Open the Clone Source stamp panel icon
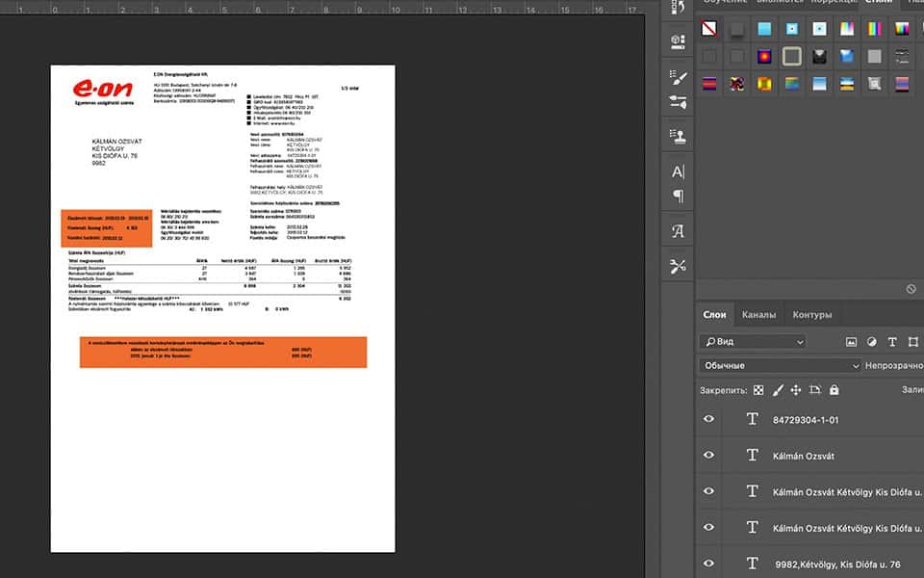The width and height of the screenshot is (924, 578). point(678,136)
